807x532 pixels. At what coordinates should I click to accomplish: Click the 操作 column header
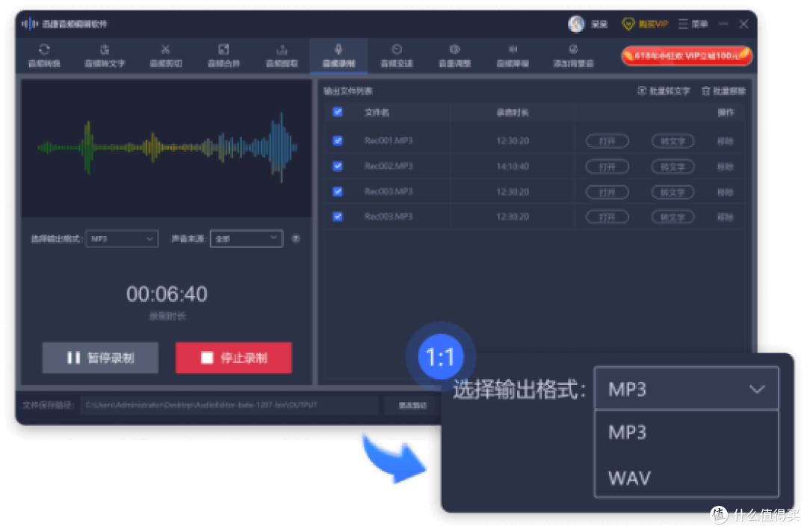[726, 112]
